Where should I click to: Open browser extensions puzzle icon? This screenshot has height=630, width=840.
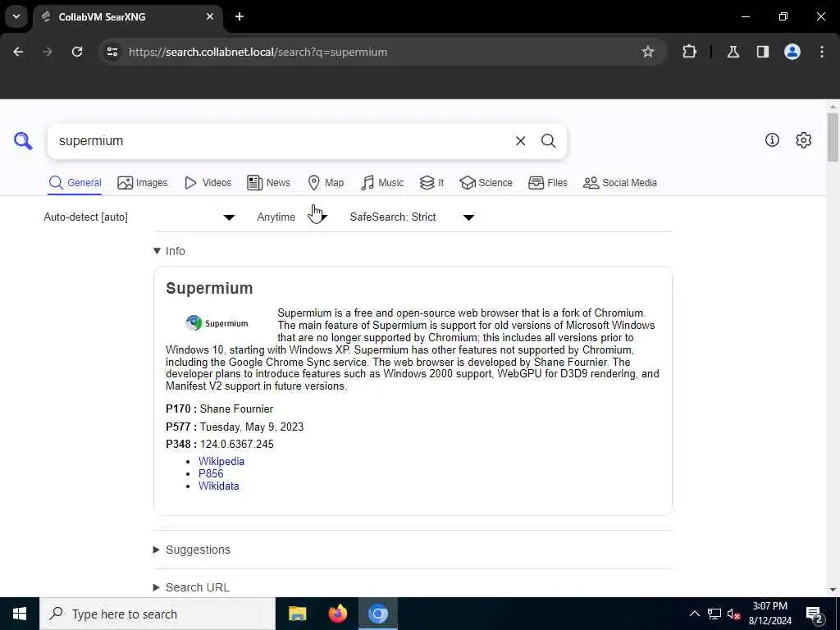click(689, 52)
